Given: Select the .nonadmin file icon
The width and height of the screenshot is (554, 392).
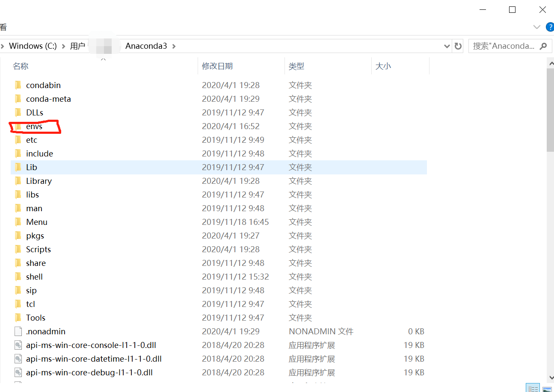Looking at the screenshot, I should (x=18, y=331).
